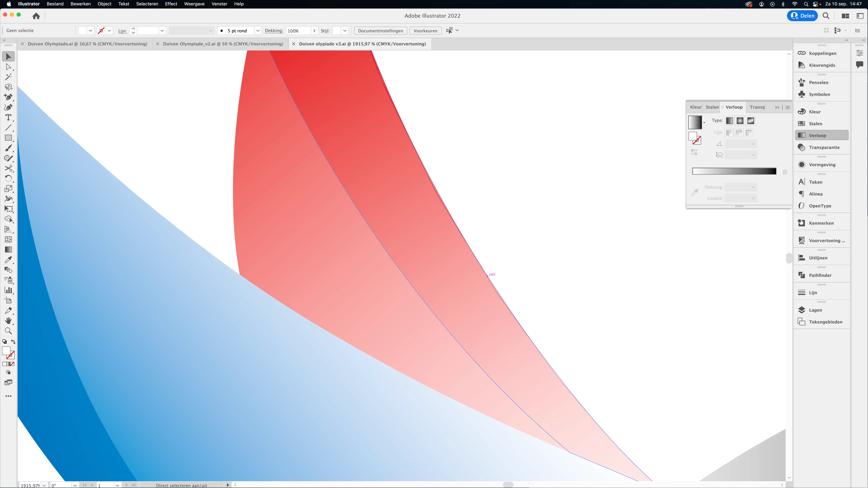Choose linear gradient type button
Image resolution: width=868 pixels, height=488 pixels.
(x=729, y=121)
